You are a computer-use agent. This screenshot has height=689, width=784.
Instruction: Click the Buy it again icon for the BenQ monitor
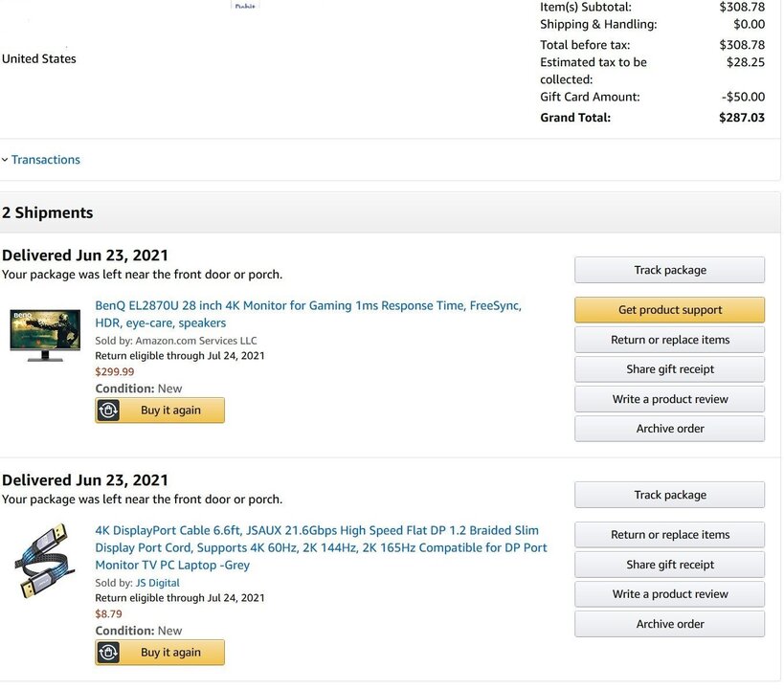coord(108,410)
